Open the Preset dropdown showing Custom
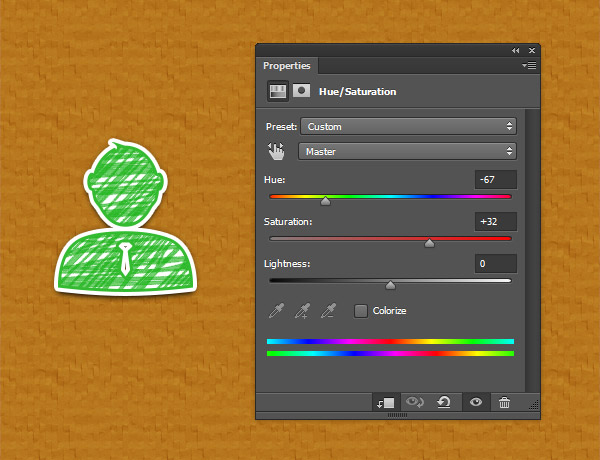Screen dimensions: 600x460 (x=408, y=127)
